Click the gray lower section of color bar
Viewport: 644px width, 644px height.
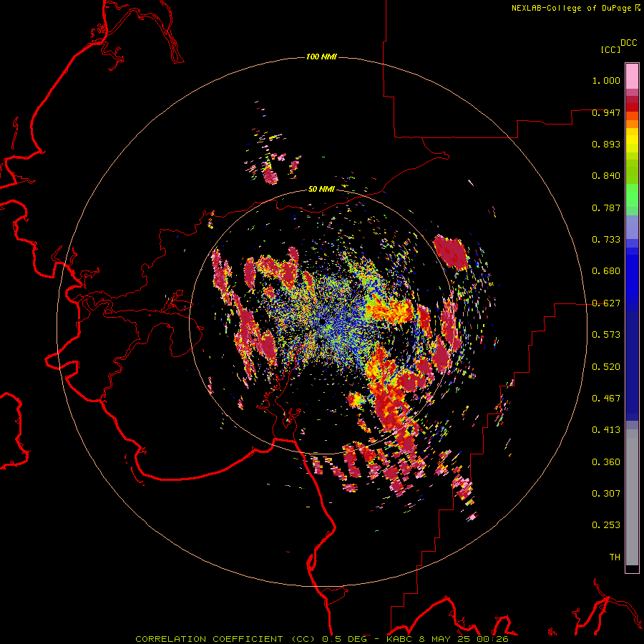(632, 497)
